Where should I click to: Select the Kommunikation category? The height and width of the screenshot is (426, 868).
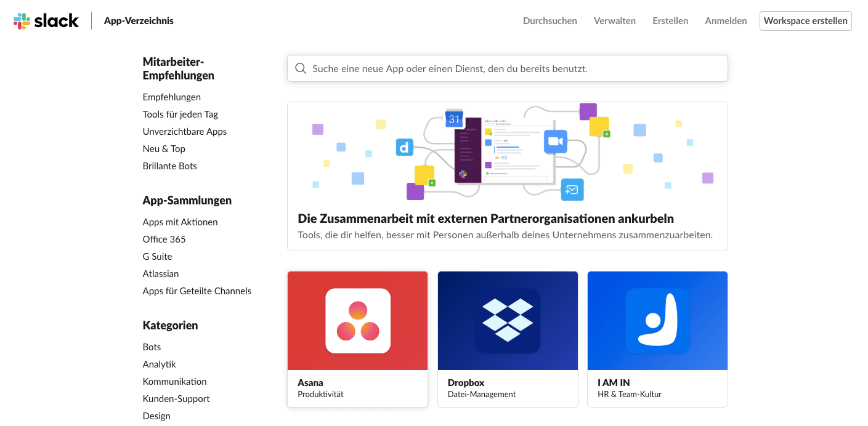pos(175,381)
